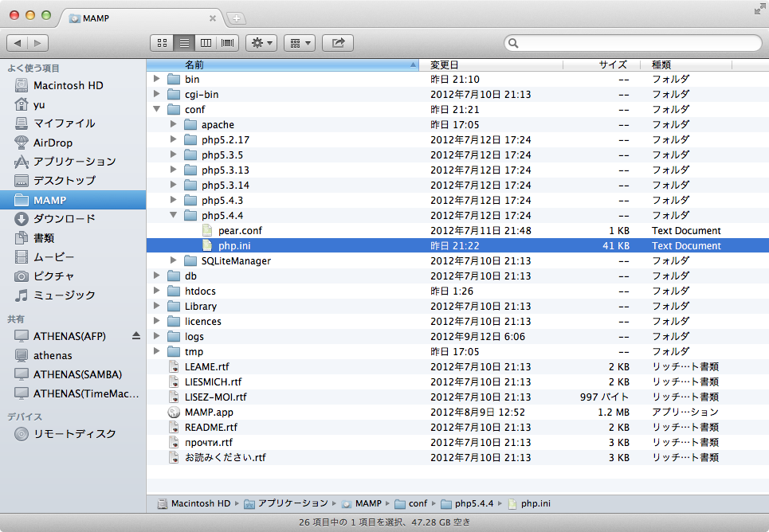769x532 pixels.
Task: Switch to list view
Action: (x=184, y=43)
